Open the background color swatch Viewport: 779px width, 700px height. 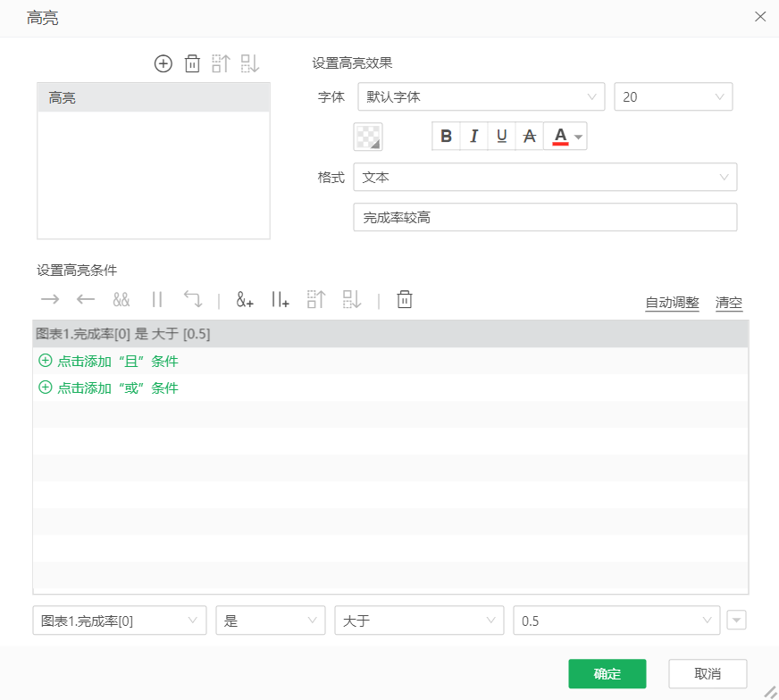pyautogui.click(x=368, y=136)
